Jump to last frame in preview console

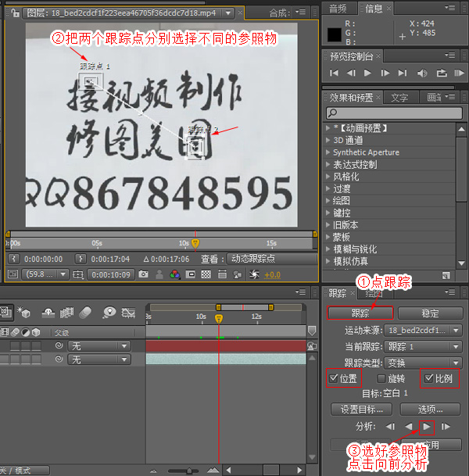click(403, 73)
